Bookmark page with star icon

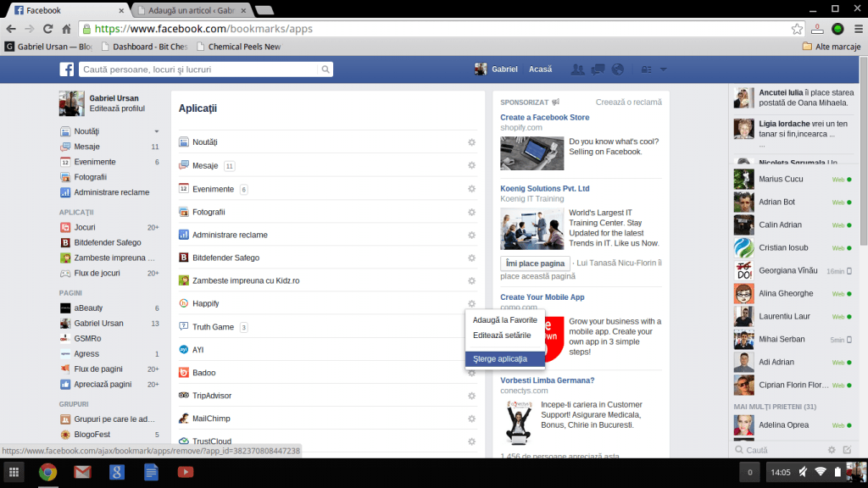[797, 29]
